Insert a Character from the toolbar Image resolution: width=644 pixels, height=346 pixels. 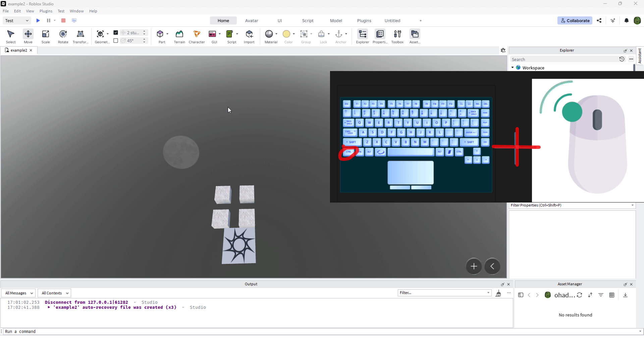coord(197,36)
